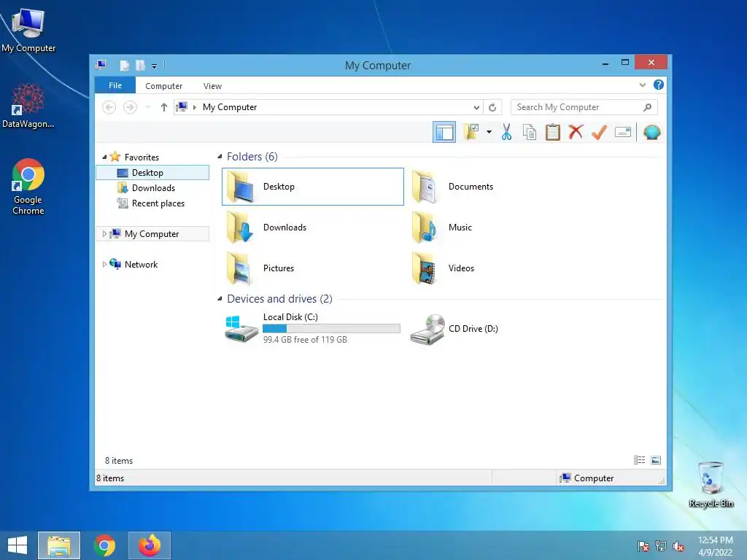Open the View ribbon tab

click(212, 86)
